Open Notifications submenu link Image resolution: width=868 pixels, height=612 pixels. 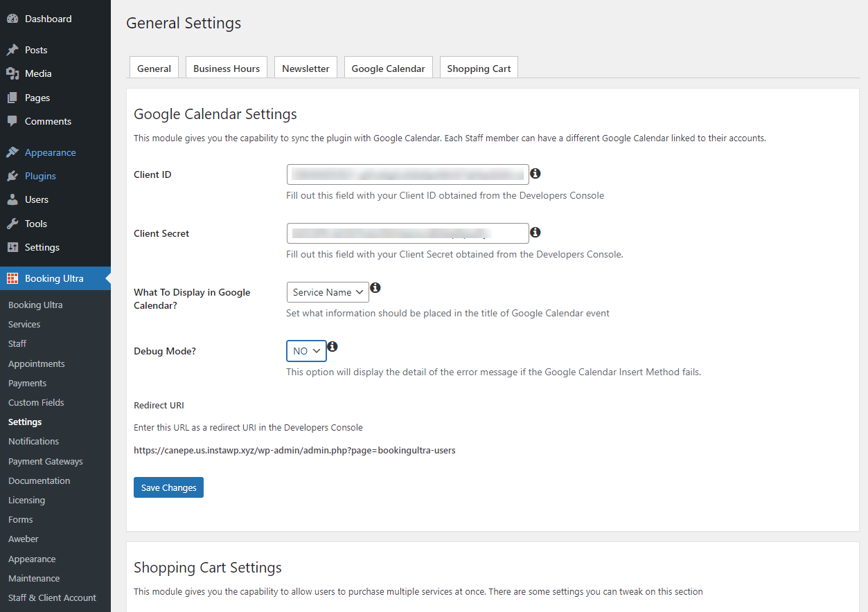click(33, 441)
